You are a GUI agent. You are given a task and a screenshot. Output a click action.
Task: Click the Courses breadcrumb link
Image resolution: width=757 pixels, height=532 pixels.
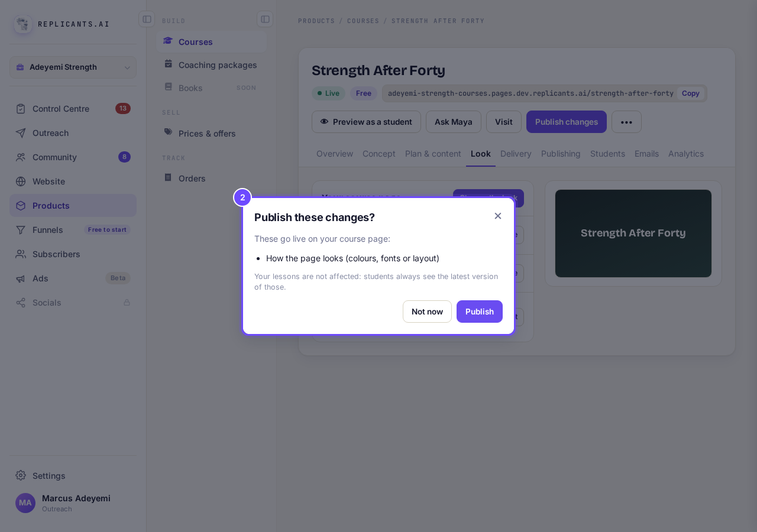pyautogui.click(x=363, y=21)
